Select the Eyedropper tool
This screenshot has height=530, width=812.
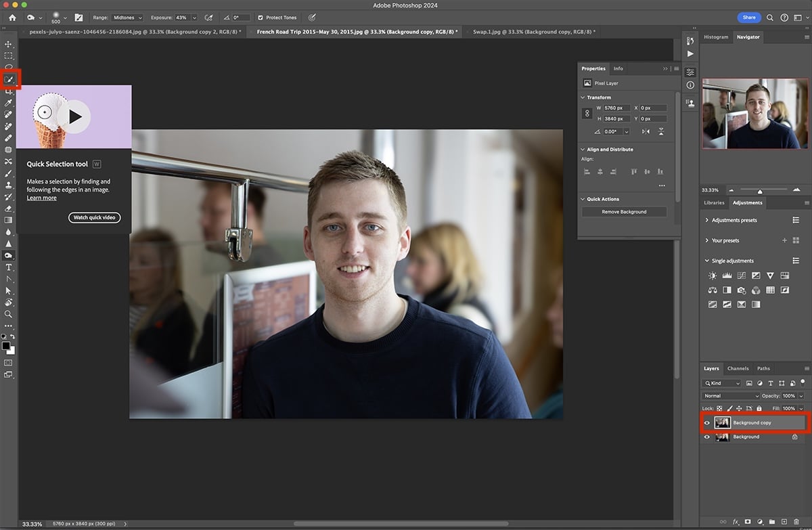(9, 103)
